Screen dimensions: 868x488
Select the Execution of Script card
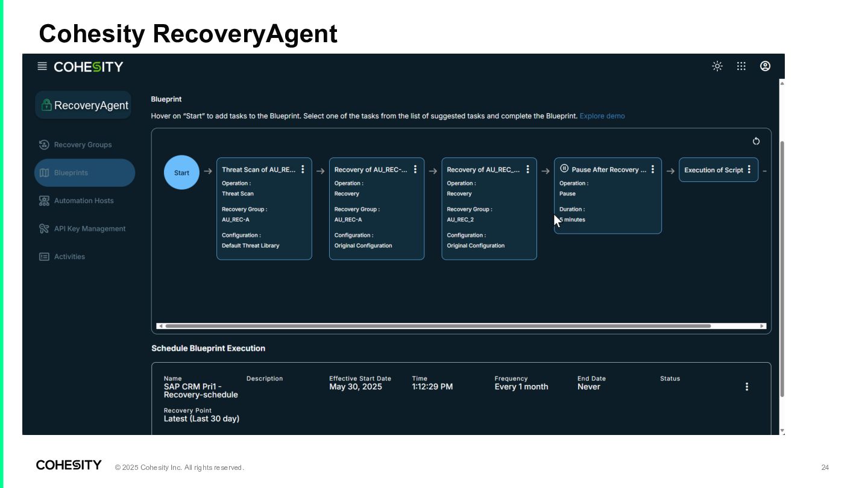[719, 170]
